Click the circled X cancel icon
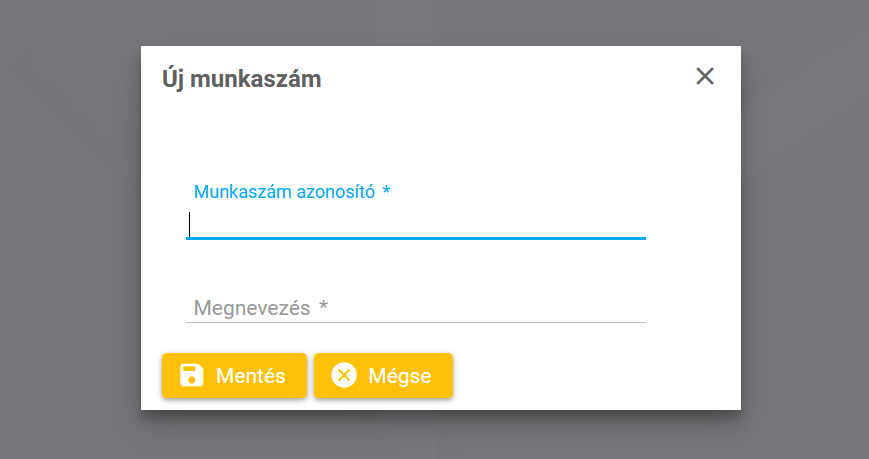The image size is (869, 459). pos(344,375)
